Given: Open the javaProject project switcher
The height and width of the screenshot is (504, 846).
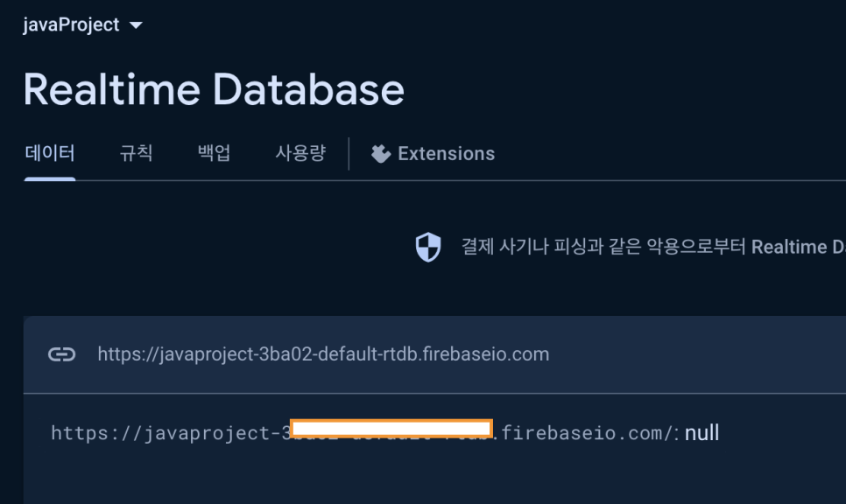Looking at the screenshot, I should click(x=70, y=24).
